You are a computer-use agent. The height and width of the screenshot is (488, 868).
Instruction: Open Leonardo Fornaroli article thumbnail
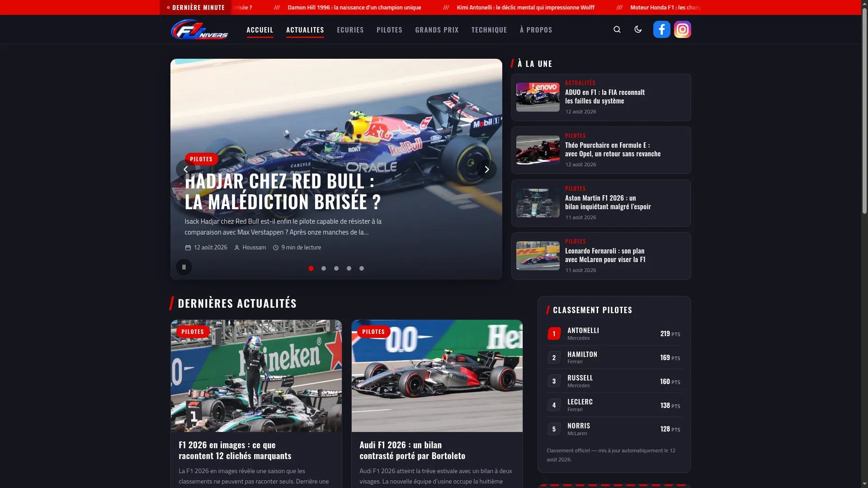coord(538,256)
